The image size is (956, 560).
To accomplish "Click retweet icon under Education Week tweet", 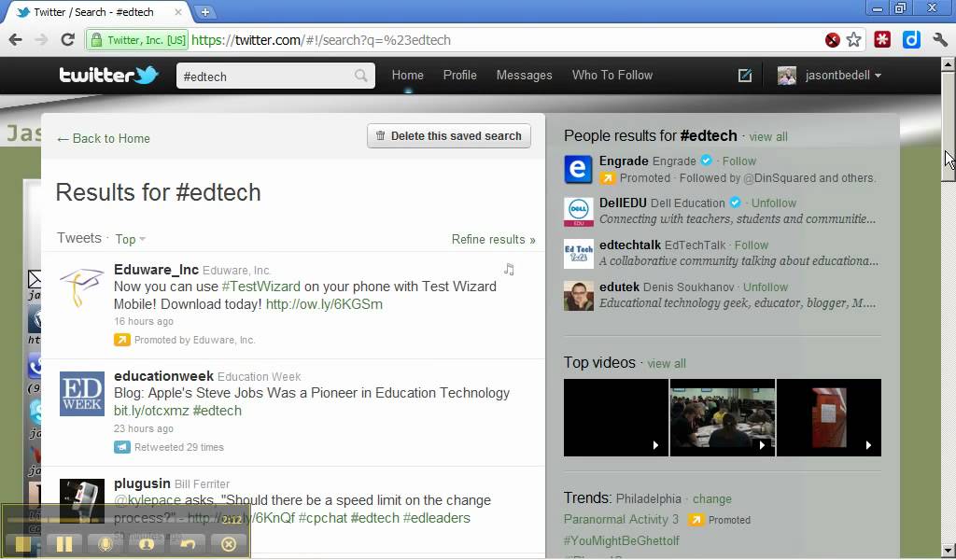I will pyautogui.click(x=122, y=447).
